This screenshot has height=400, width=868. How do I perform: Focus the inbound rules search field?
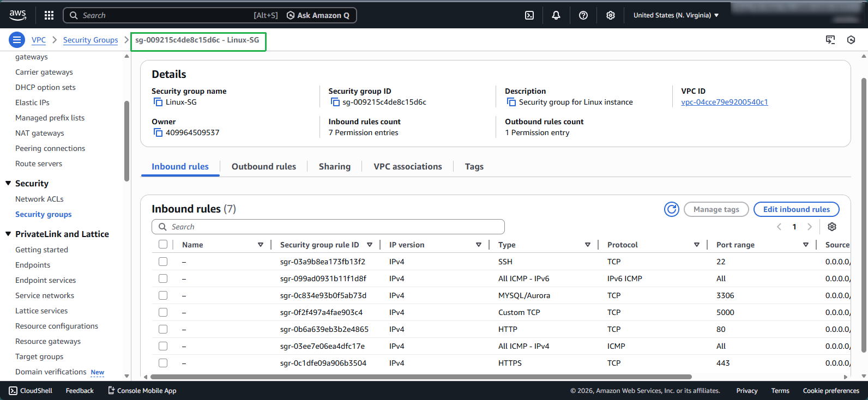pos(328,227)
